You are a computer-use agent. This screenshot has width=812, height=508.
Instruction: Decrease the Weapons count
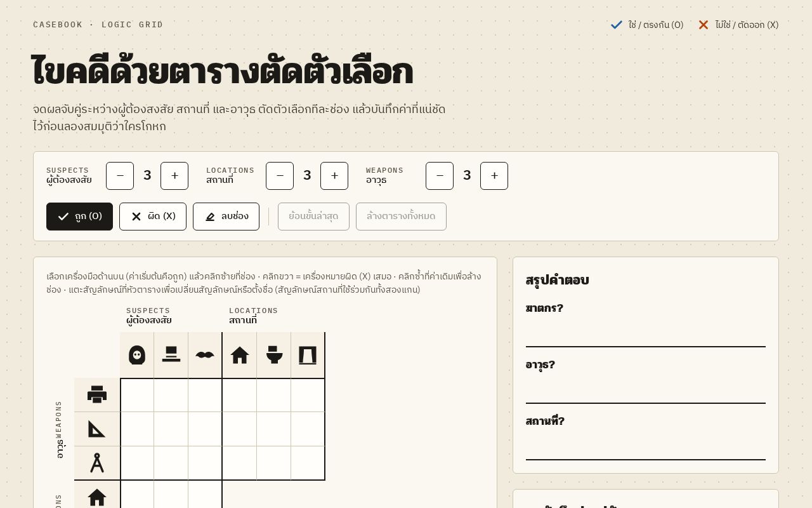[440, 176]
